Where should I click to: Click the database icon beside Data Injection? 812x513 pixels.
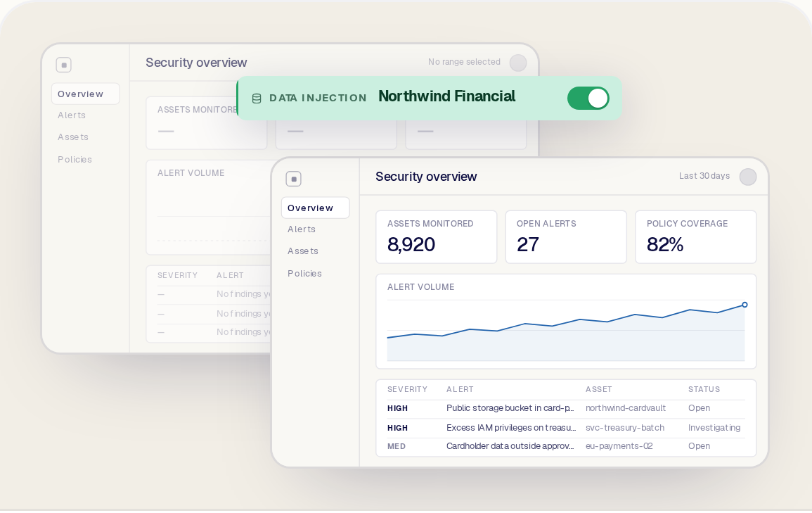[x=257, y=99]
